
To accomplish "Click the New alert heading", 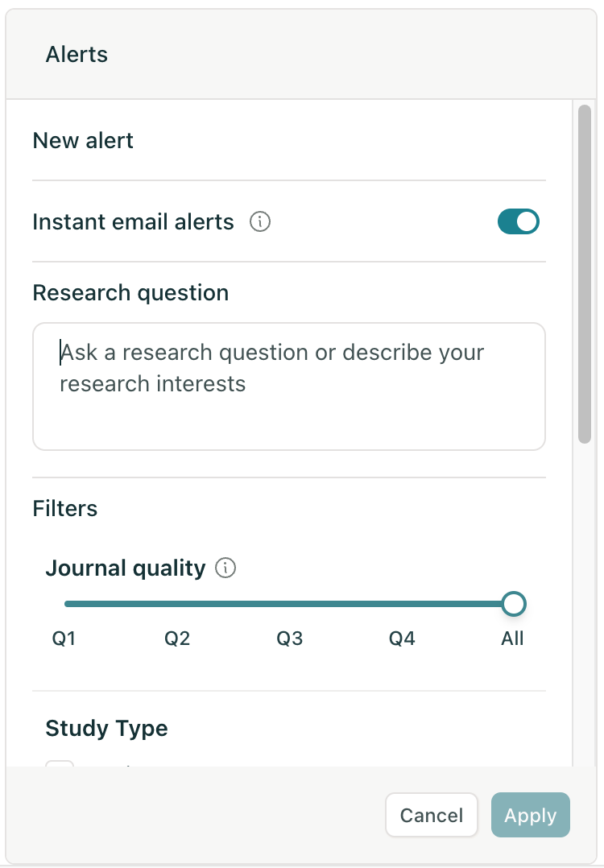I will click(x=83, y=141).
